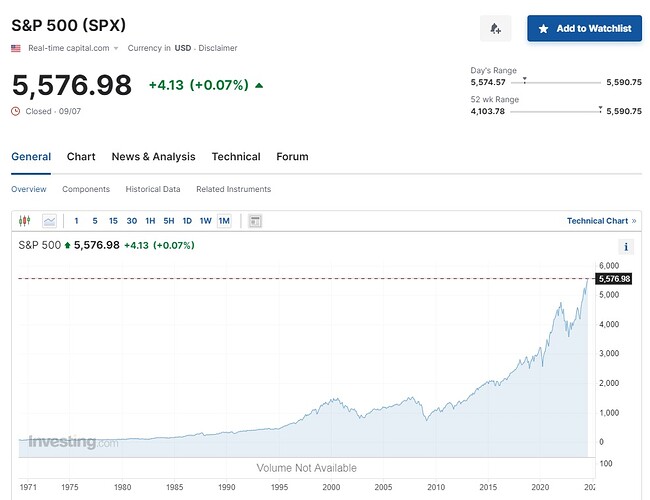
Task: Click the small green arrow in chart header
Action: 68,245
